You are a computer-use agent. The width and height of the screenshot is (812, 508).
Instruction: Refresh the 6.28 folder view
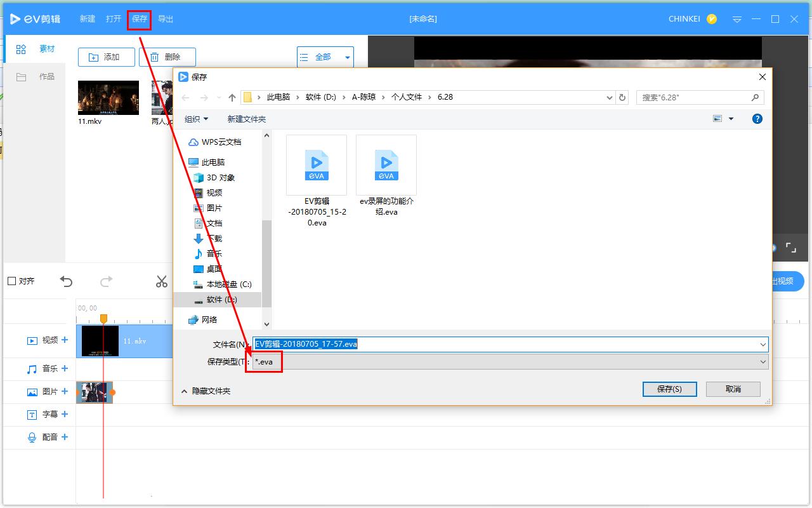pos(622,97)
